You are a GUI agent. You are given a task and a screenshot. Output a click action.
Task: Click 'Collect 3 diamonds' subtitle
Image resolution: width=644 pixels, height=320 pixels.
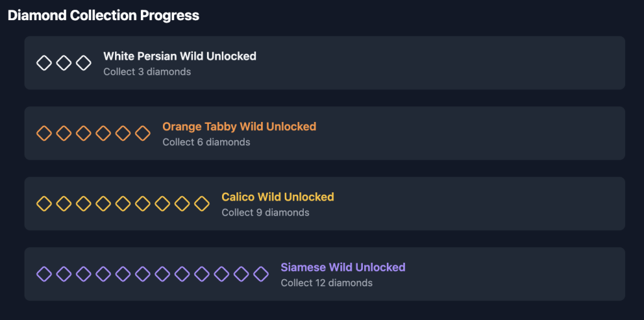tap(147, 72)
